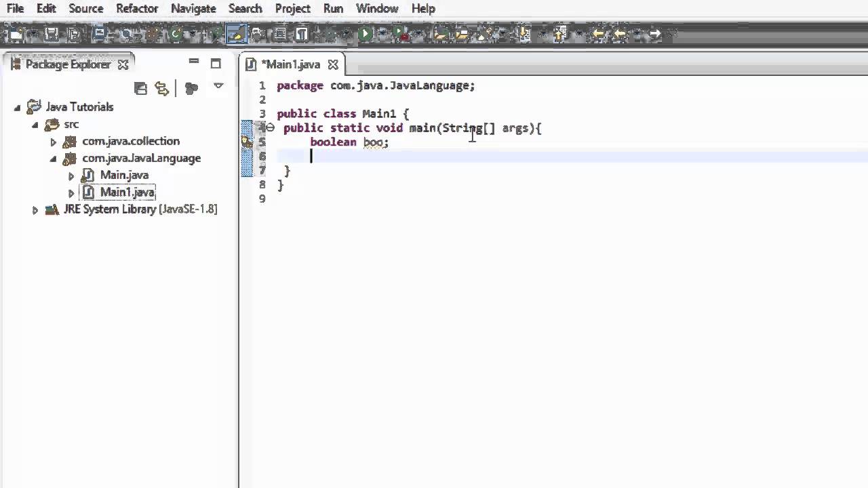Click the Previous Annotation up-arrow icon
This screenshot has height=488, width=868.
[559, 33]
